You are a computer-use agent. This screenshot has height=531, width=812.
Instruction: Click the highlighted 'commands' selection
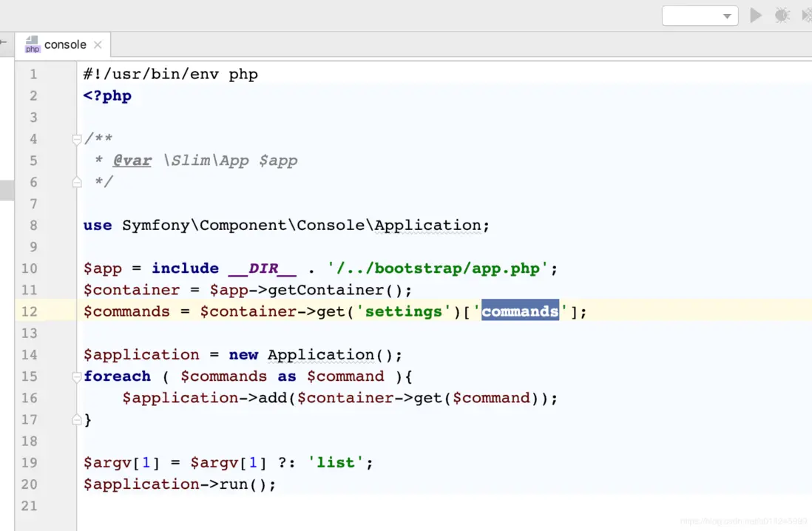[520, 311]
